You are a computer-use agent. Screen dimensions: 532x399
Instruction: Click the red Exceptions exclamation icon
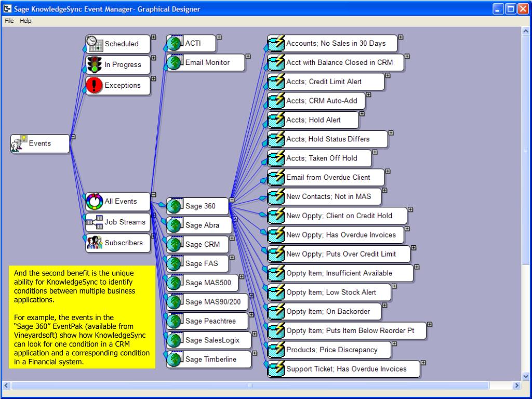coord(95,85)
